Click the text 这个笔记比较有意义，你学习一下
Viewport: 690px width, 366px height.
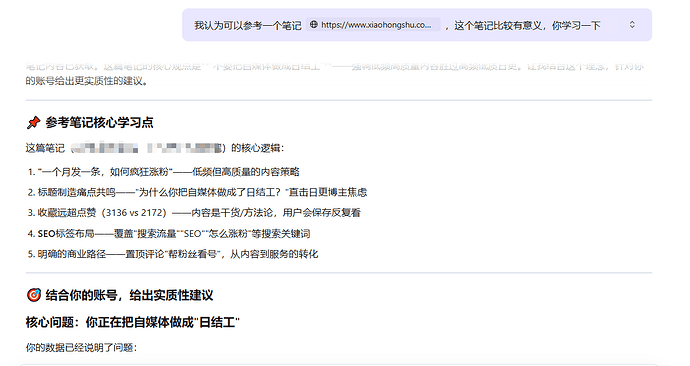(527, 26)
